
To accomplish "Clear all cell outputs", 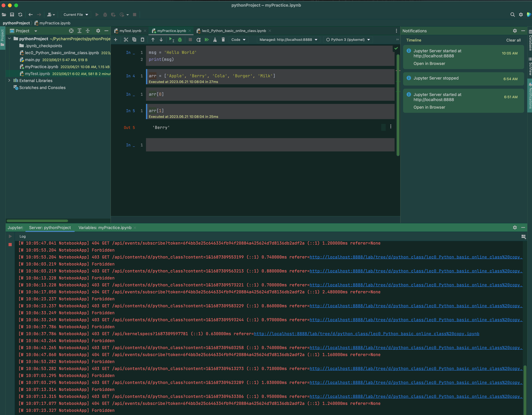I will [x=215, y=40].
